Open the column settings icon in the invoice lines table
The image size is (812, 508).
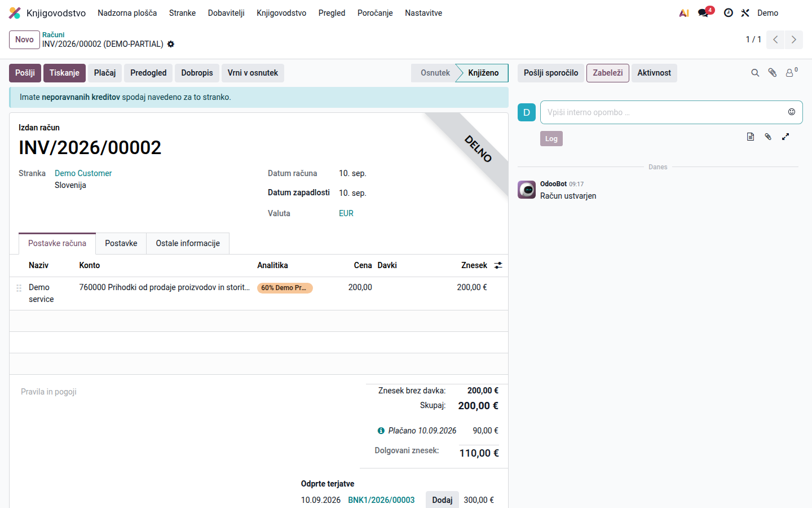pos(498,265)
